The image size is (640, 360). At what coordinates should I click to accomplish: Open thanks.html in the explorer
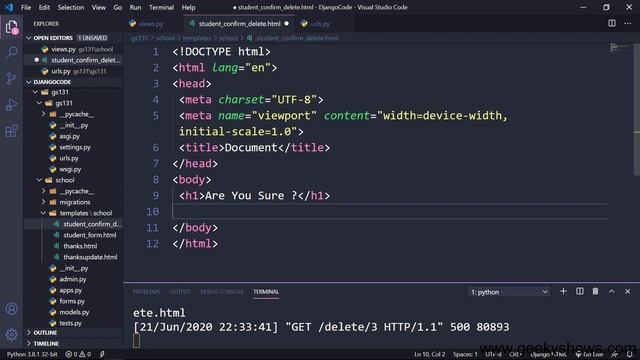[80, 246]
